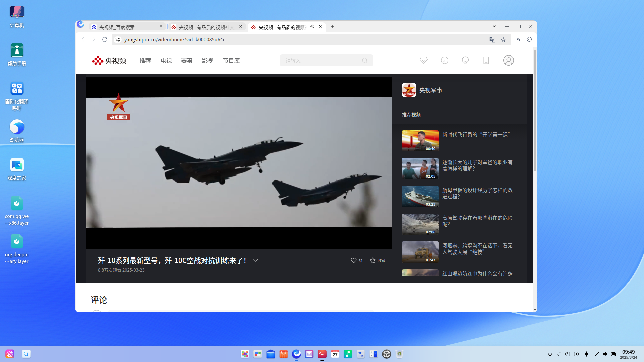Close the 央视频_百度搜索 tab
This screenshot has width=644, height=362.
pos(161,27)
